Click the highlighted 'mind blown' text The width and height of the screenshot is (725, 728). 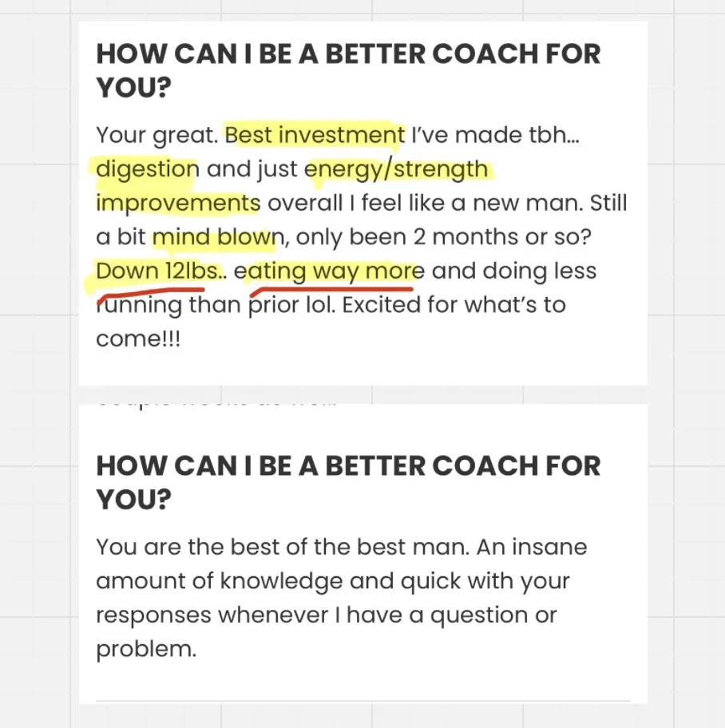pos(218,237)
